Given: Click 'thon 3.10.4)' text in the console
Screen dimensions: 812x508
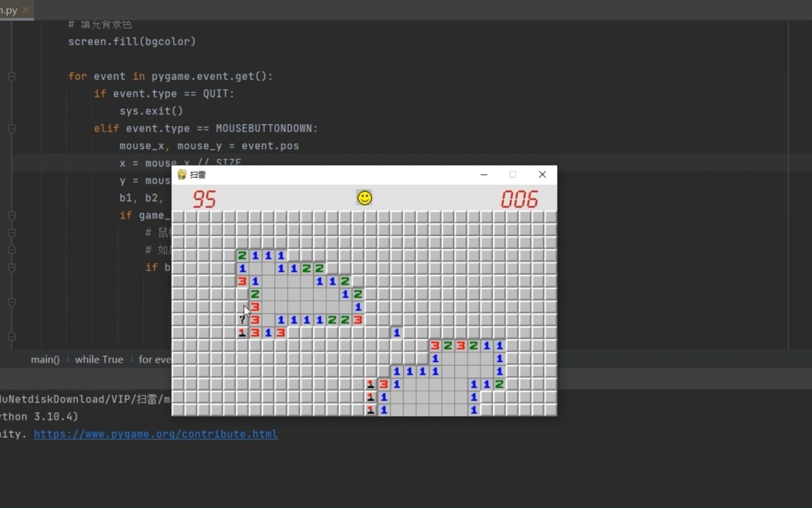Looking at the screenshot, I should click(39, 416).
